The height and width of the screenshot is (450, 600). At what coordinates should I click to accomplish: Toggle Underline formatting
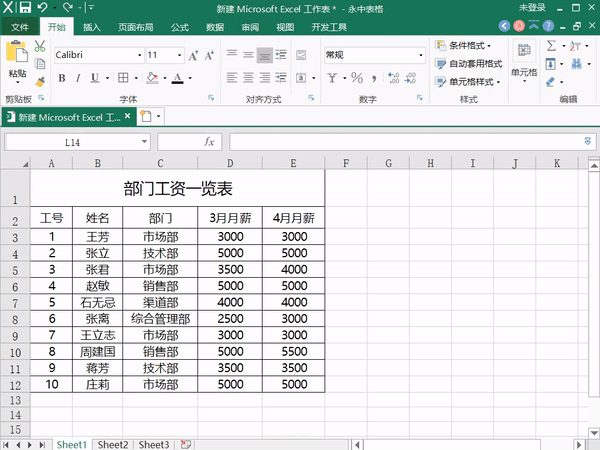tap(95, 78)
